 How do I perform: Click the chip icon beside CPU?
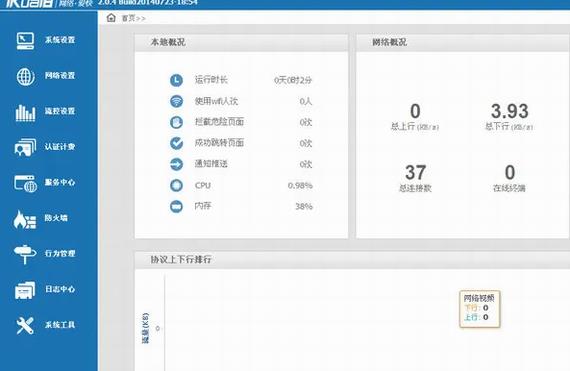point(177,185)
